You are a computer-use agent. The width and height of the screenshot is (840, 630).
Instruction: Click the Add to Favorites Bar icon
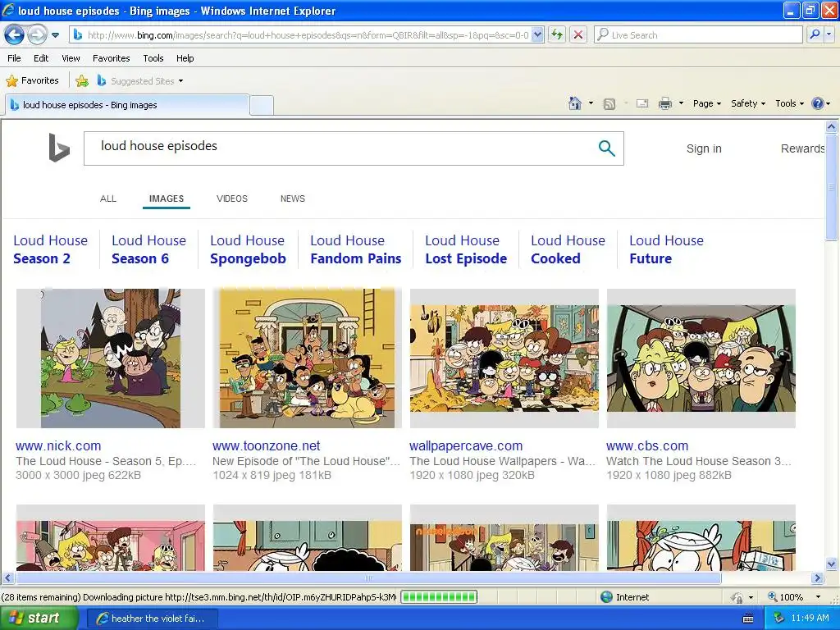pyautogui.click(x=82, y=81)
